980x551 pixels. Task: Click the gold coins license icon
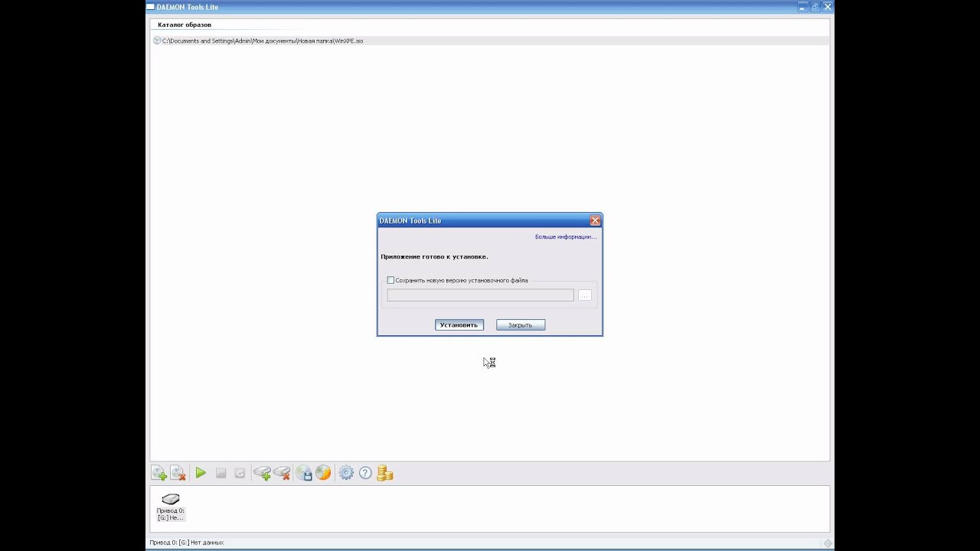[385, 473]
